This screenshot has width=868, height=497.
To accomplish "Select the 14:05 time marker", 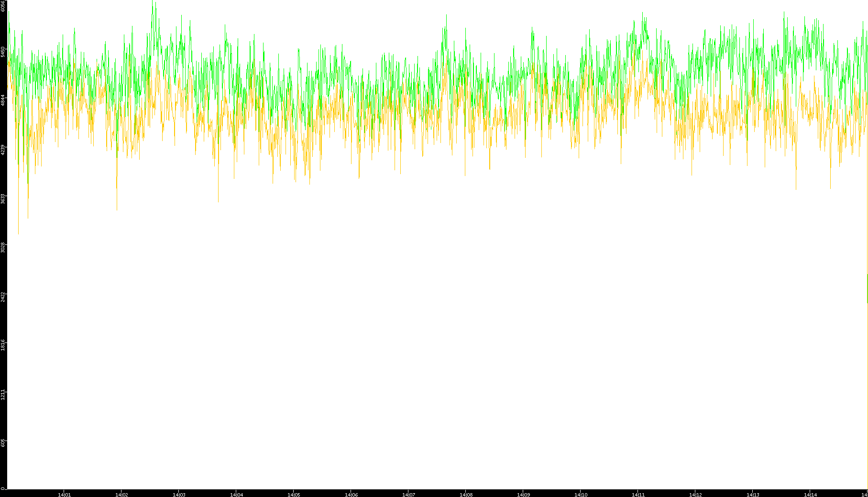I will pyautogui.click(x=294, y=495).
